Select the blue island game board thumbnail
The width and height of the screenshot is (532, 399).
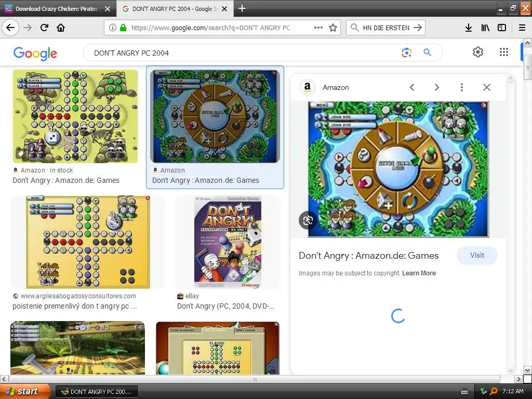[215, 116]
